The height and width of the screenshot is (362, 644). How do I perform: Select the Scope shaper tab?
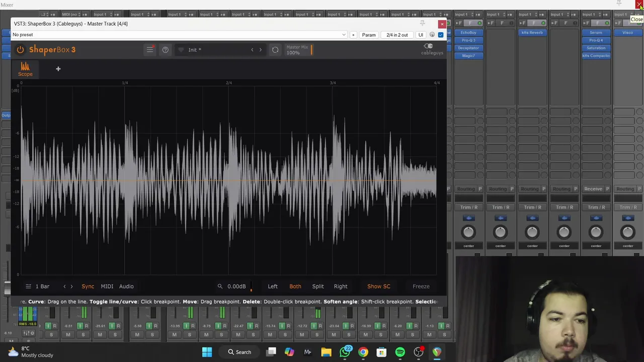click(25, 69)
